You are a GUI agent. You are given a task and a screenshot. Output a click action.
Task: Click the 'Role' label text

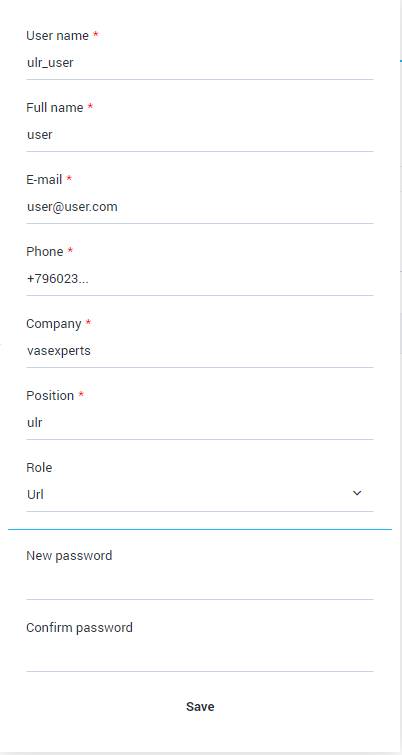click(x=39, y=468)
